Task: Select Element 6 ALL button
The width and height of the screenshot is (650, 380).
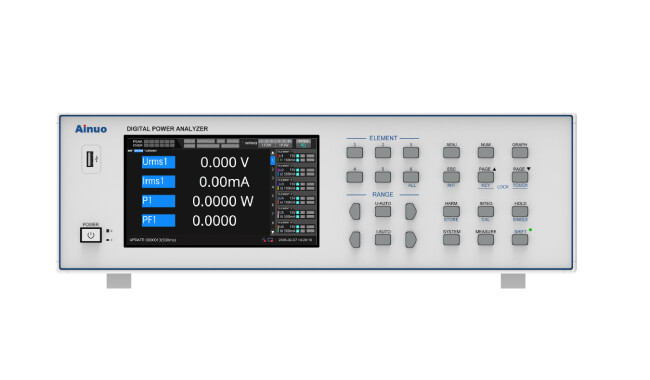Action: pyautogui.click(x=411, y=177)
